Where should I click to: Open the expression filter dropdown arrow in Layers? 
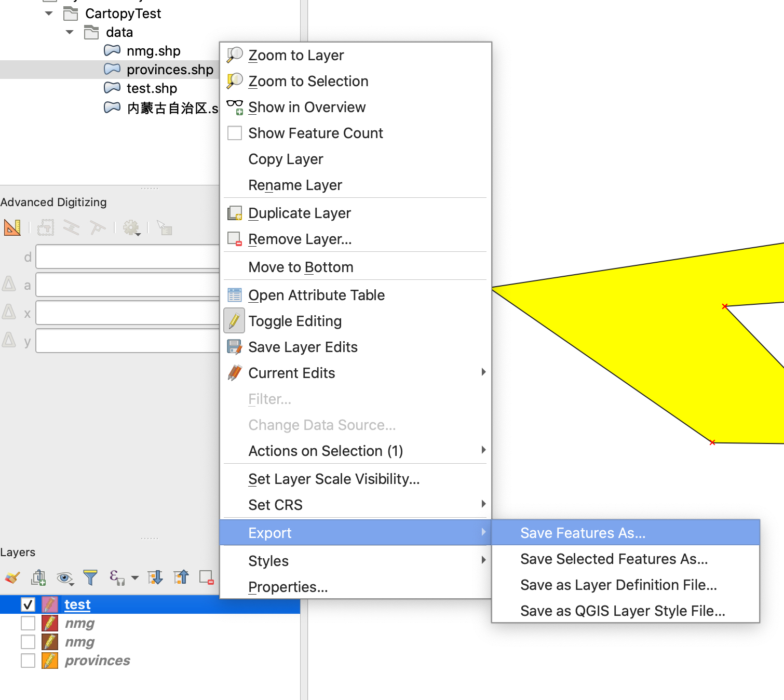pos(135,578)
